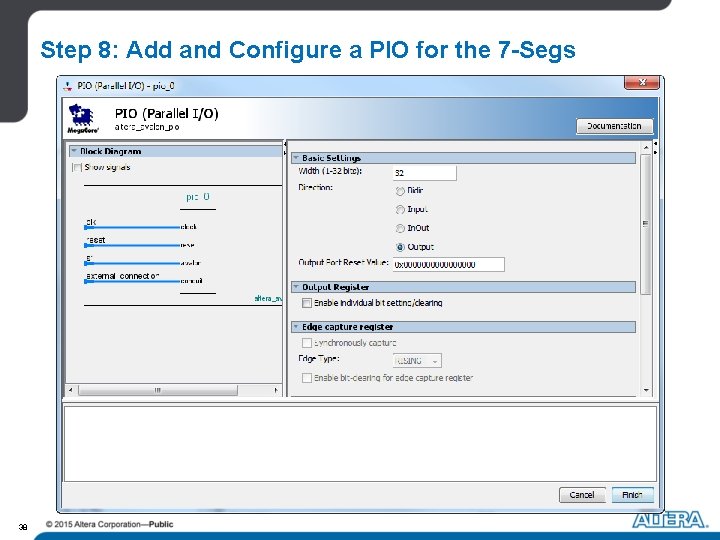Click the reset signal in block diagram
720x540 pixels.
tap(96, 240)
